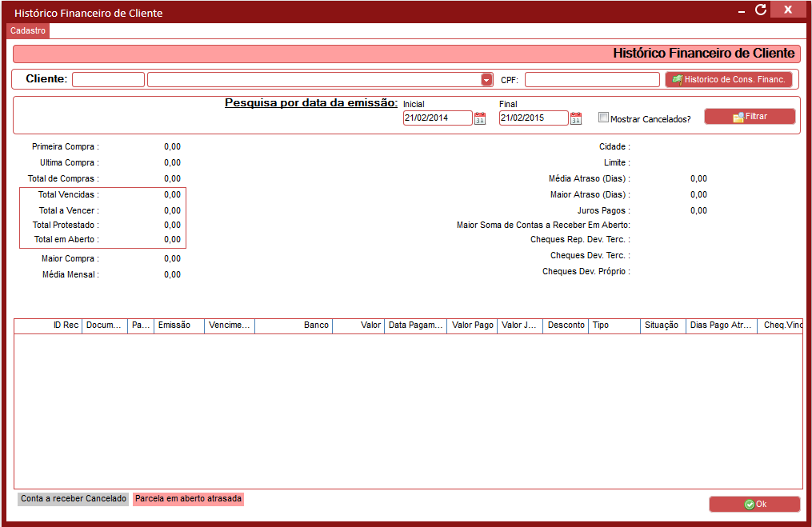Click Valor Pago column header
The image size is (812, 527).
click(x=472, y=325)
